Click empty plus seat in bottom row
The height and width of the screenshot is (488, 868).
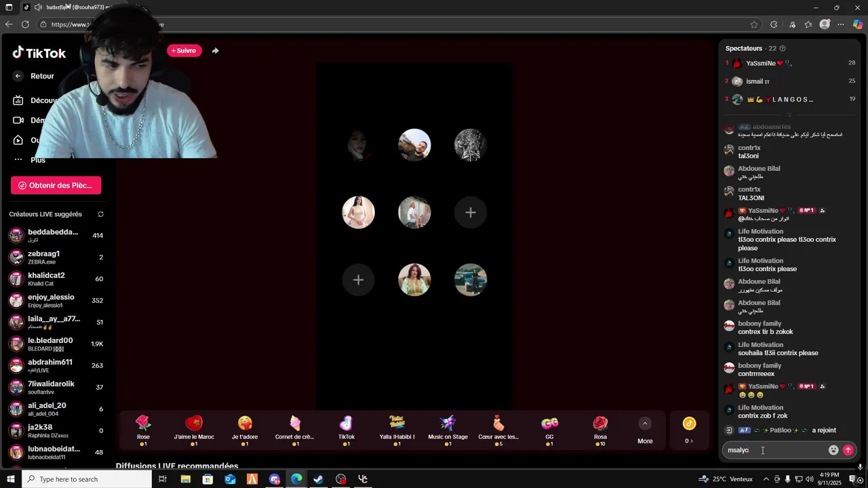tap(358, 279)
